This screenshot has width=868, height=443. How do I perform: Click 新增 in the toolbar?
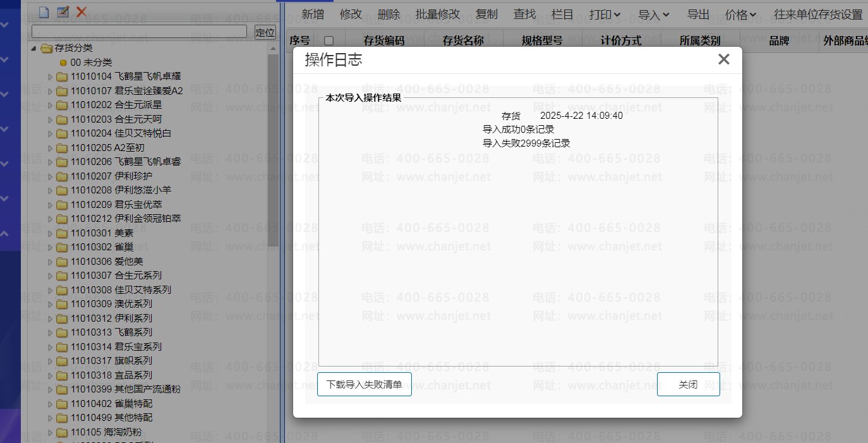point(313,15)
